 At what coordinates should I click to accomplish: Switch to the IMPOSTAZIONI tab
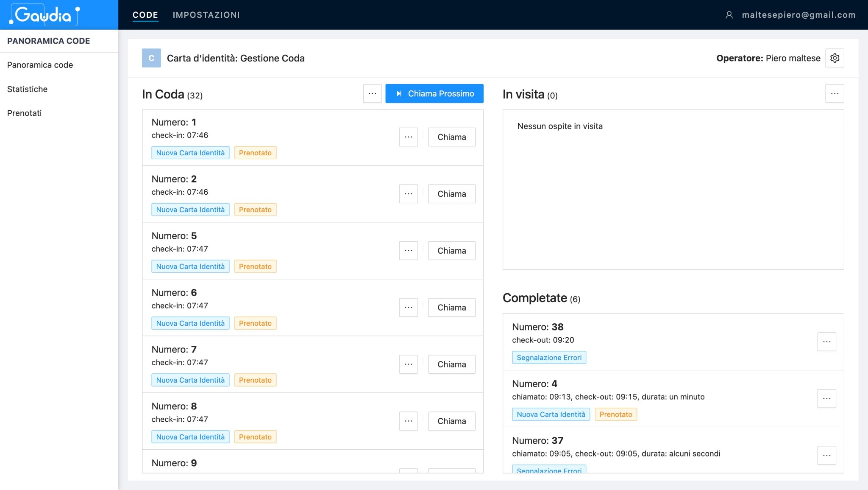pyautogui.click(x=206, y=14)
